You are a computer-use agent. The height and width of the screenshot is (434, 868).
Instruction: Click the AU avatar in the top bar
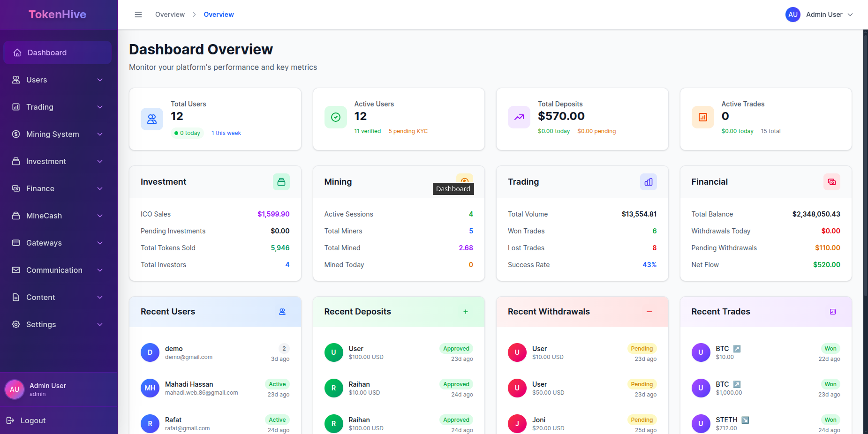point(793,15)
